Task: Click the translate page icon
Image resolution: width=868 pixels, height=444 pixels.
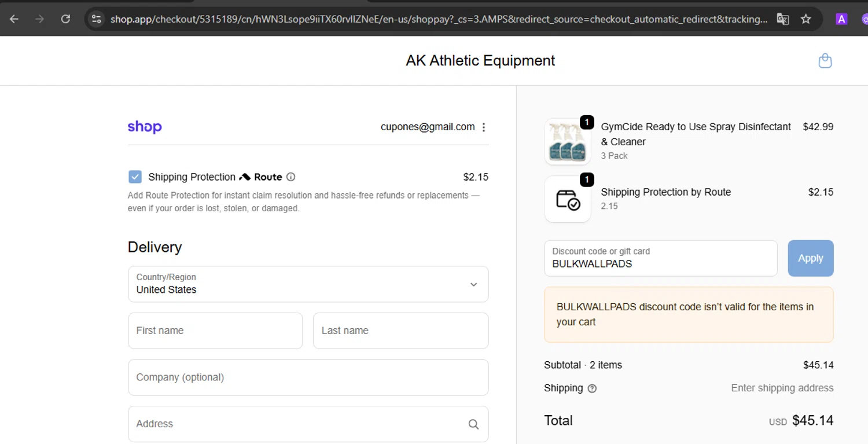Action: pos(782,19)
